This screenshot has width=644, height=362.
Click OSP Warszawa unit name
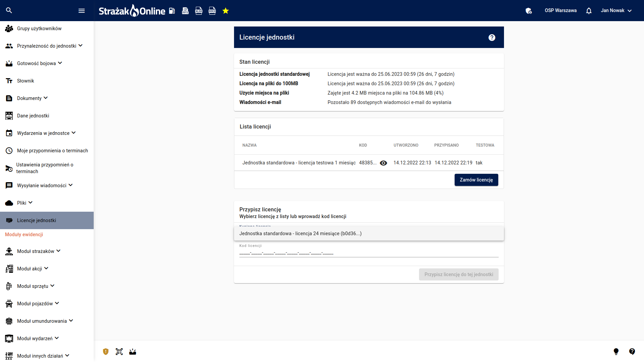click(x=560, y=11)
